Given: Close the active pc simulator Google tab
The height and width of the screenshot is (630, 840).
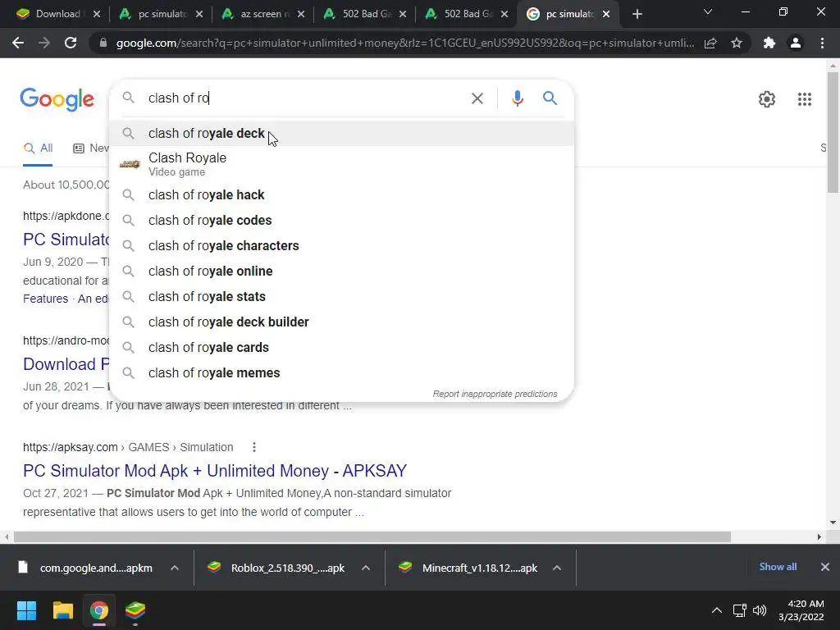Looking at the screenshot, I should (606, 15).
